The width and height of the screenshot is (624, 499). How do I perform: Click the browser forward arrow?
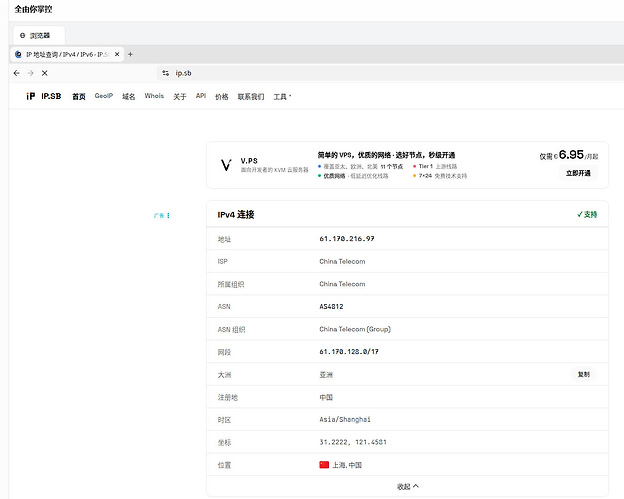pos(31,73)
